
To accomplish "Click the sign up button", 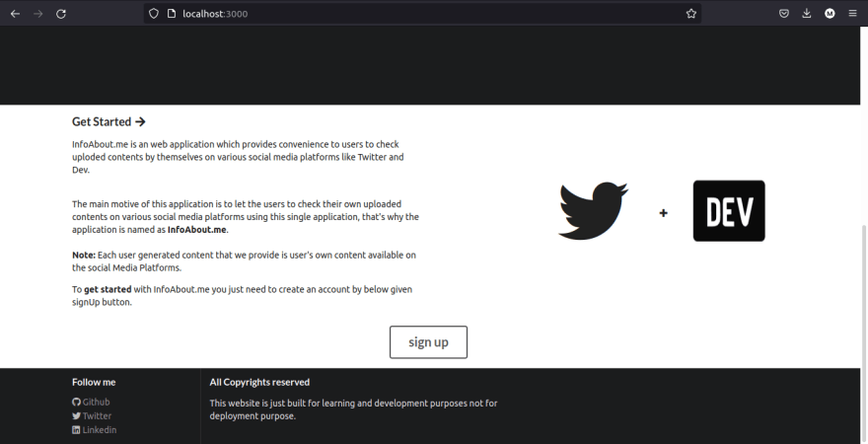I will (428, 342).
